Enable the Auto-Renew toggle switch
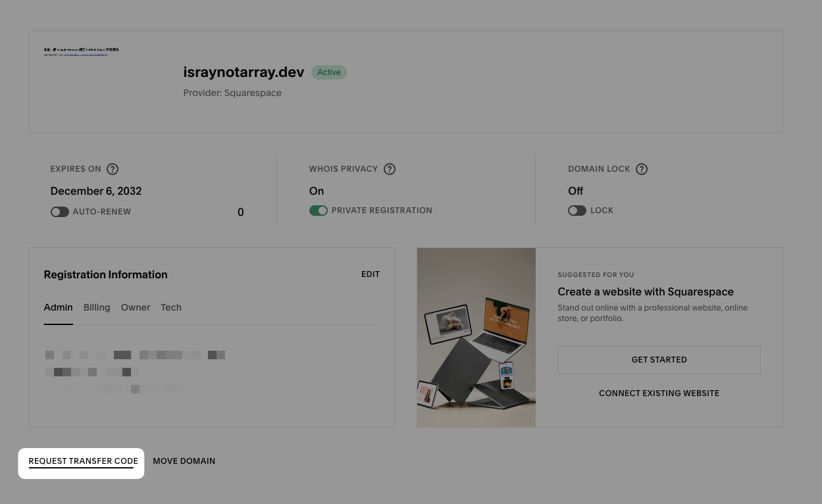Image resolution: width=822 pixels, height=504 pixels. pyautogui.click(x=60, y=212)
